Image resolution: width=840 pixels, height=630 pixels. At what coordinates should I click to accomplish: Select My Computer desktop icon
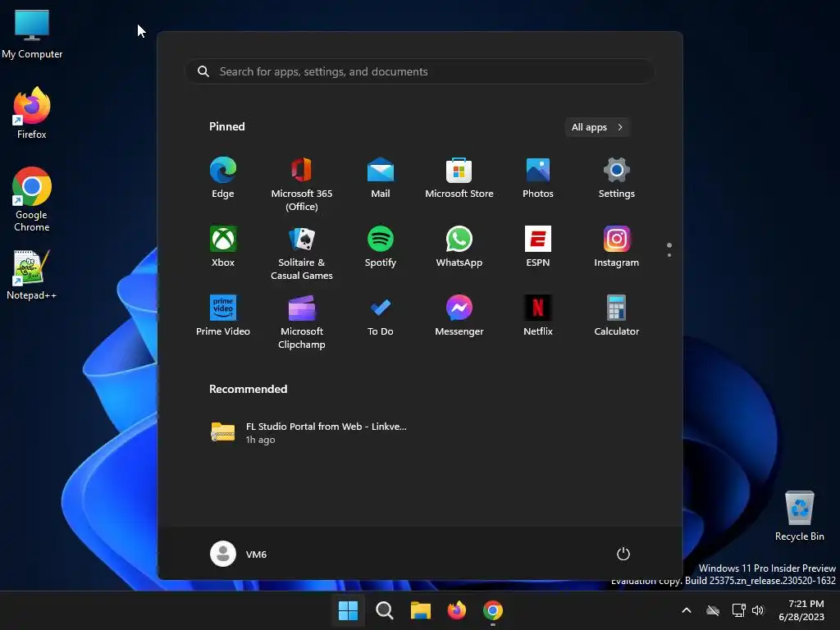(x=32, y=34)
